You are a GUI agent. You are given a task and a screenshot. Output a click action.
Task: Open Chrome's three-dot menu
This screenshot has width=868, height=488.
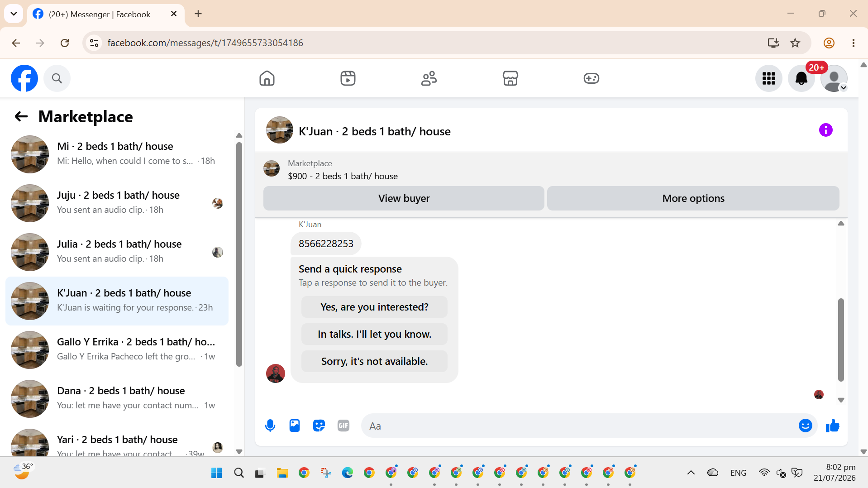click(x=854, y=43)
